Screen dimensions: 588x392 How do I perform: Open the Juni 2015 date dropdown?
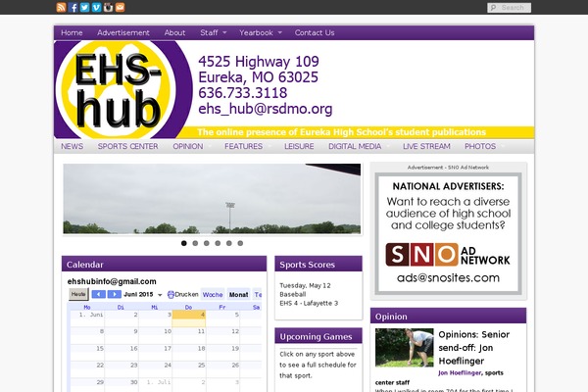coord(143,294)
